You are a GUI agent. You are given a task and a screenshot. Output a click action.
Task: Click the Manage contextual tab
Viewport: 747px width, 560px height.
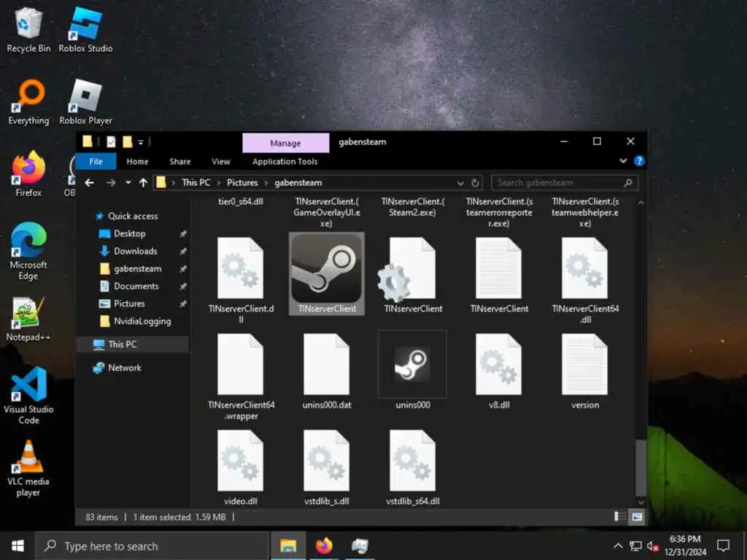point(285,143)
